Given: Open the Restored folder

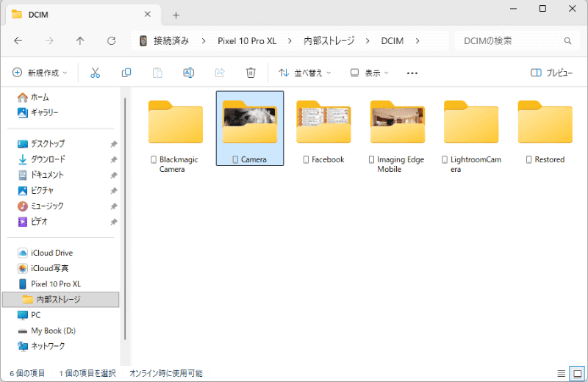Looking at the screenshot, I should [x=545, y=129].
